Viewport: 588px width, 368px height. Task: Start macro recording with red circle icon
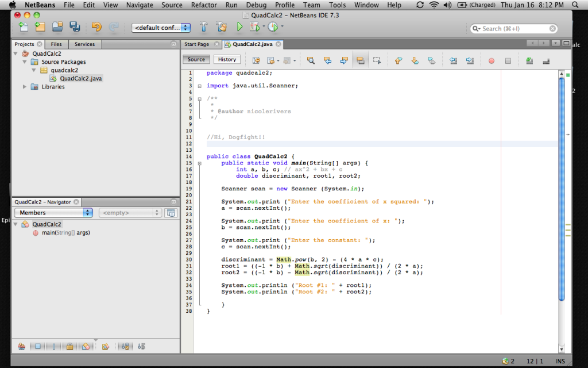pyautogui.click(x=491, y=60)
